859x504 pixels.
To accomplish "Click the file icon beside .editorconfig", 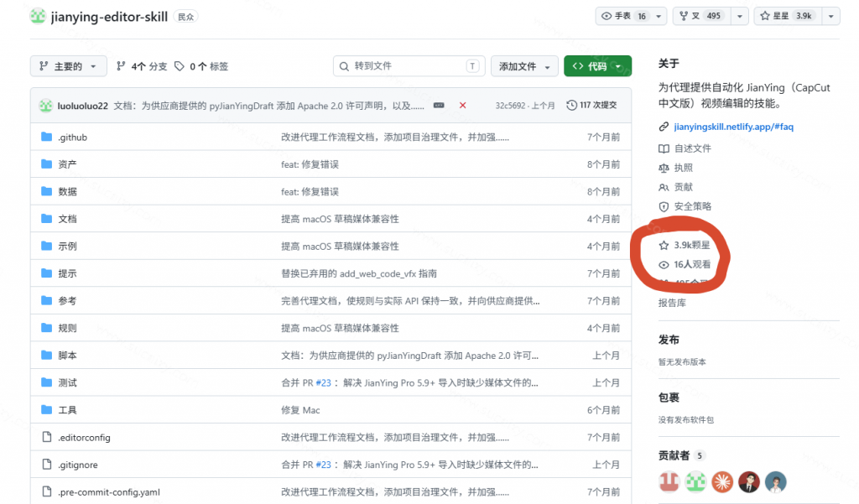I will point(47,437).
